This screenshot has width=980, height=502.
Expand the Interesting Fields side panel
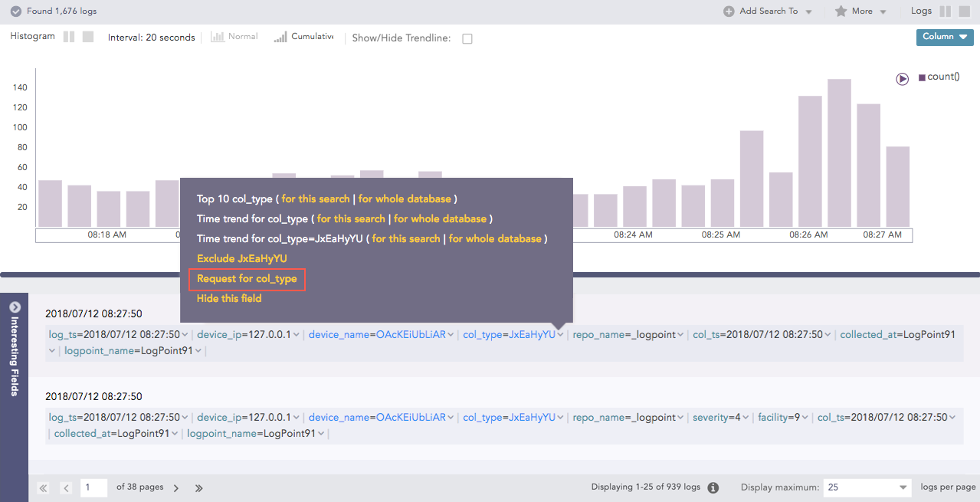pyautogui.click(x=14, y=307)
